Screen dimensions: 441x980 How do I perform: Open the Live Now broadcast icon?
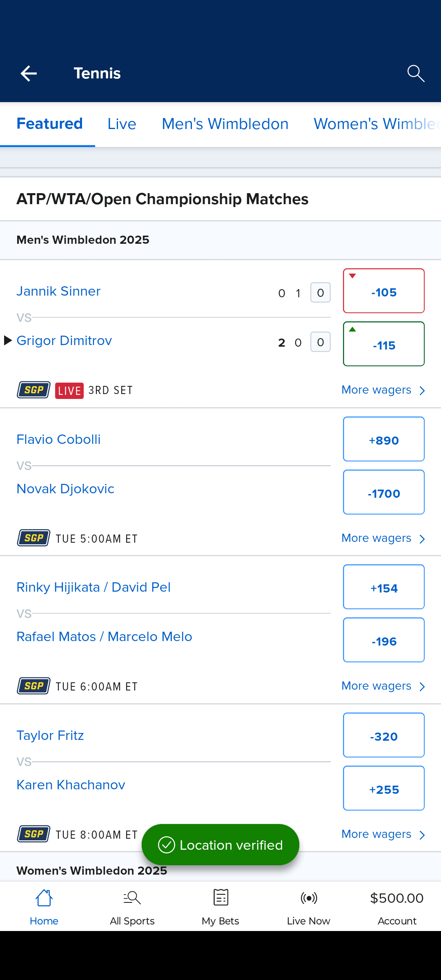pyautogui.click(x=309, y=898)
